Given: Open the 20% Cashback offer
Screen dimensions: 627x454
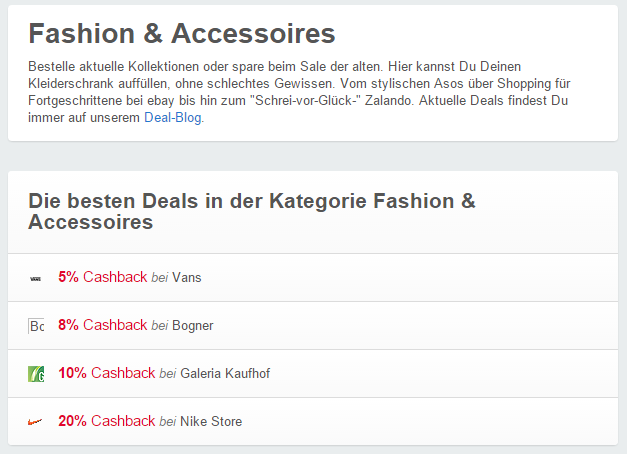Looking at the screenshot, I should (x=106, y=421).
